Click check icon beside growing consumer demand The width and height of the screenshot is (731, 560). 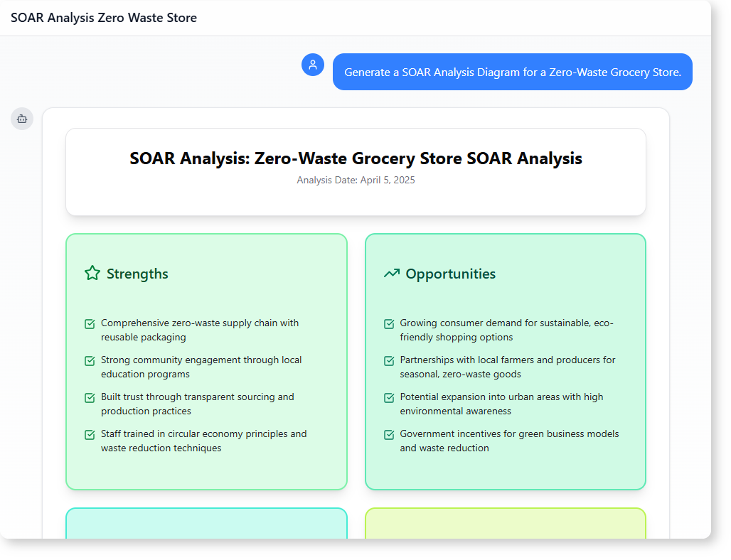point(389,324)
